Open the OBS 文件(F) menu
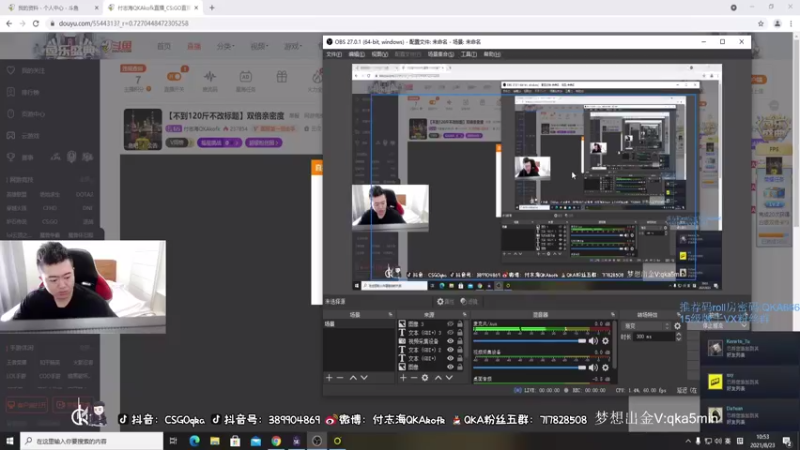 click(x=334, y=54)
